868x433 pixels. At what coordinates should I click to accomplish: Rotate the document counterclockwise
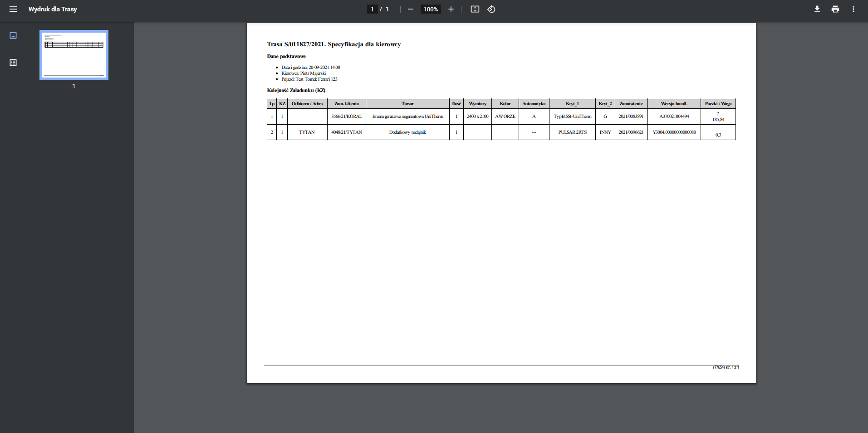[x=491, y=9]
